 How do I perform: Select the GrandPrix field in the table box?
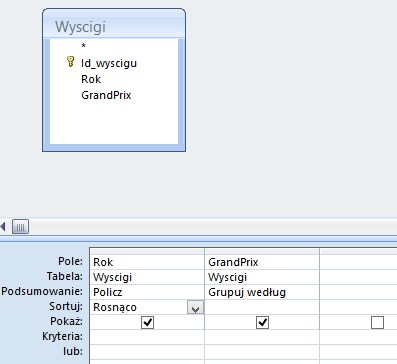[x=106, y=95]
